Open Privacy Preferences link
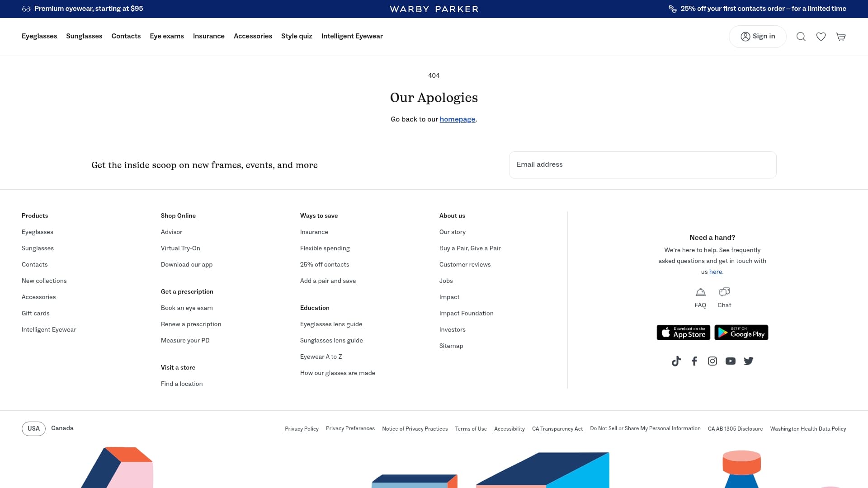Viewport: 868px width, 488px height. tap(350, 429)
